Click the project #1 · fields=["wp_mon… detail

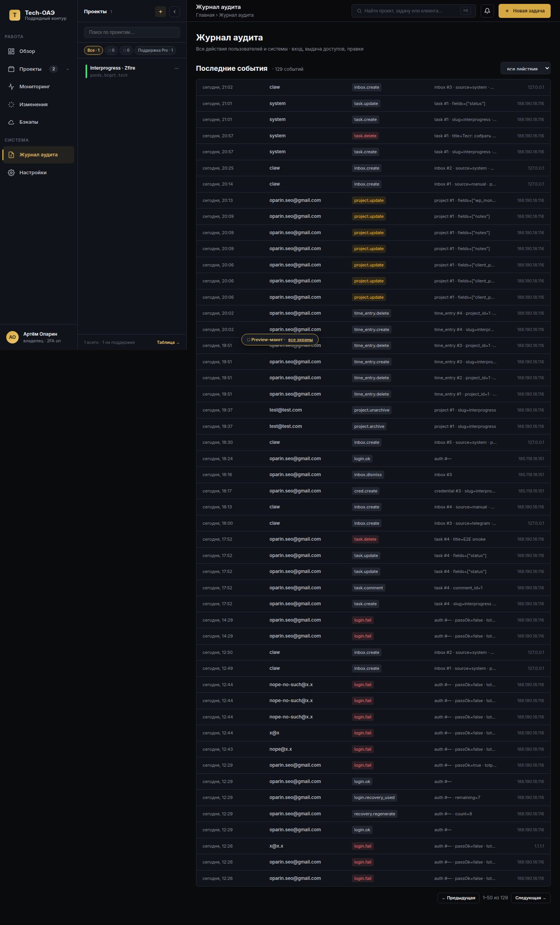pyautogui.click(x=465, y=200)
